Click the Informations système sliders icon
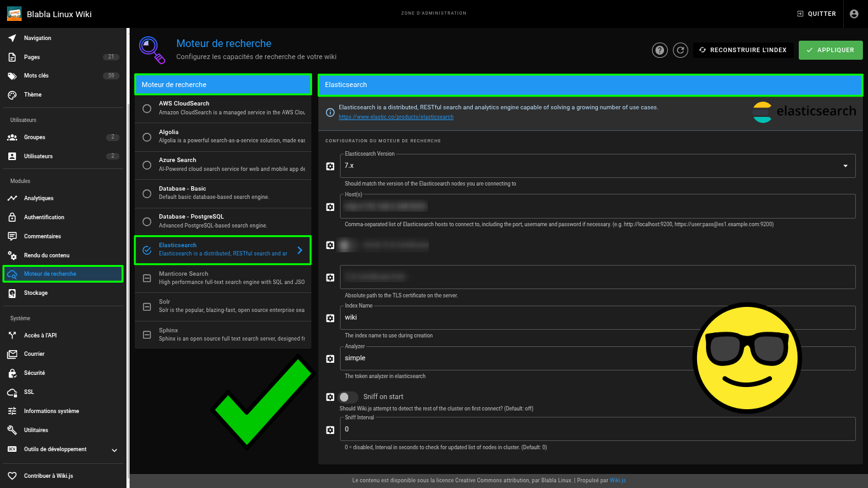This screenshot has height=488, width=868. (x=12, y=411)
